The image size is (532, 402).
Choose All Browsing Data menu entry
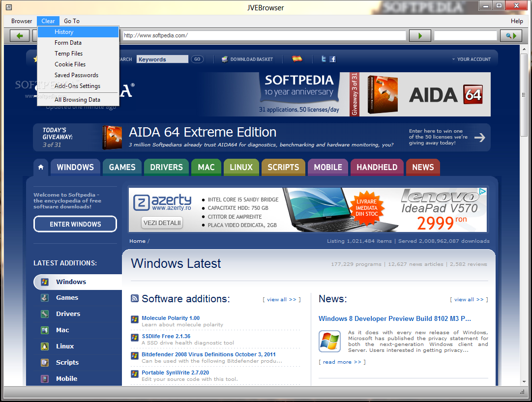pos(78,100)
